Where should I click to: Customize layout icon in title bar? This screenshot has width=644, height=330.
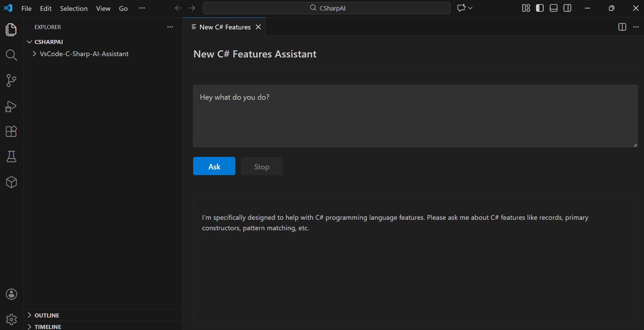click(526, 8)
